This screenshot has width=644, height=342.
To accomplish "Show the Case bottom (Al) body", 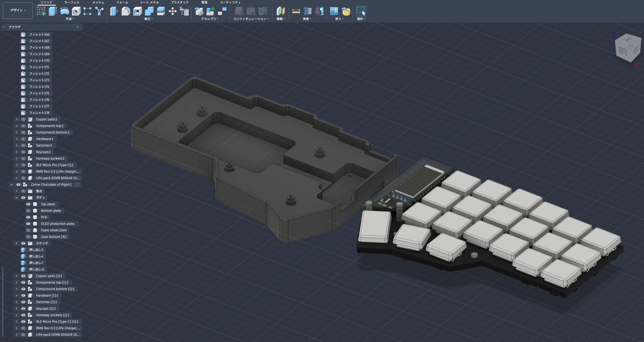I will 28,237.
